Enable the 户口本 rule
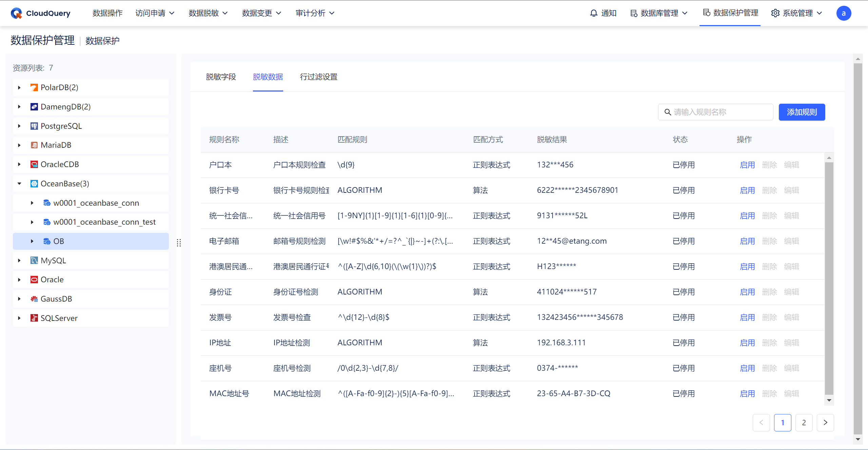The width and height of the screenshot is (868, 450). [x=747, y=165]
